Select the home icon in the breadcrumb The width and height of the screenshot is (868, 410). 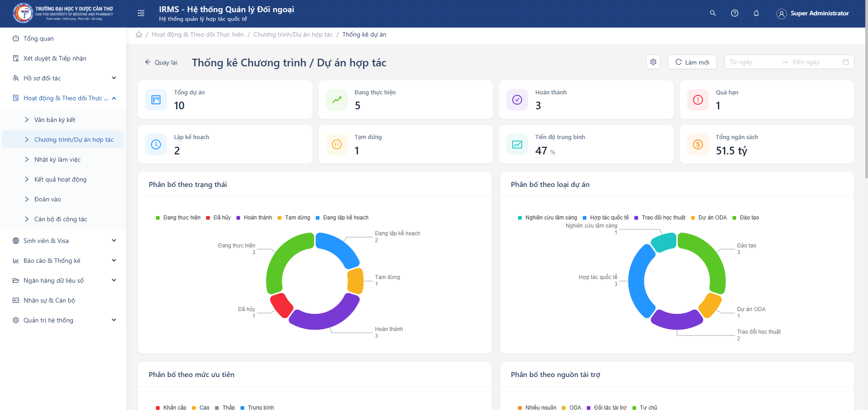click(x=139, y=34)
